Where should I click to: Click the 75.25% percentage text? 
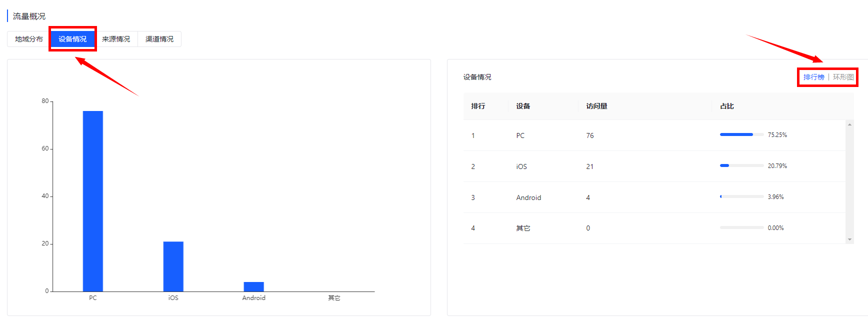[x=777, y=135]
